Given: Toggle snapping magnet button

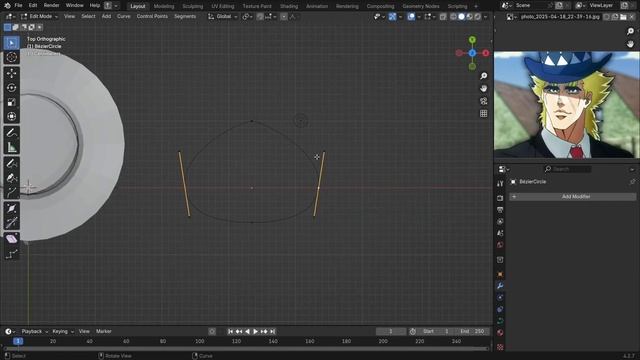Looking at the screenshot, I should [x=260, y=17].
